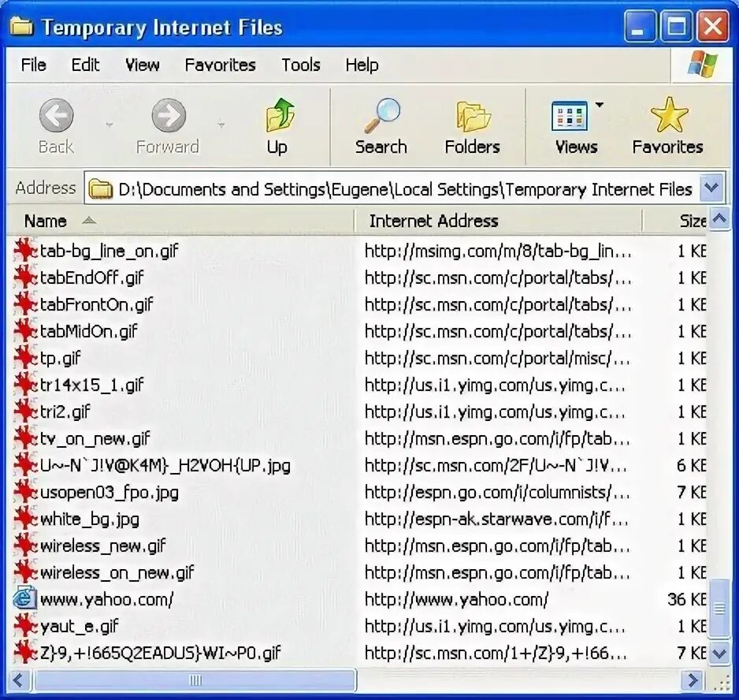
Task: Select the tabEndOff.gif file icon
Action: coord(25,277)
